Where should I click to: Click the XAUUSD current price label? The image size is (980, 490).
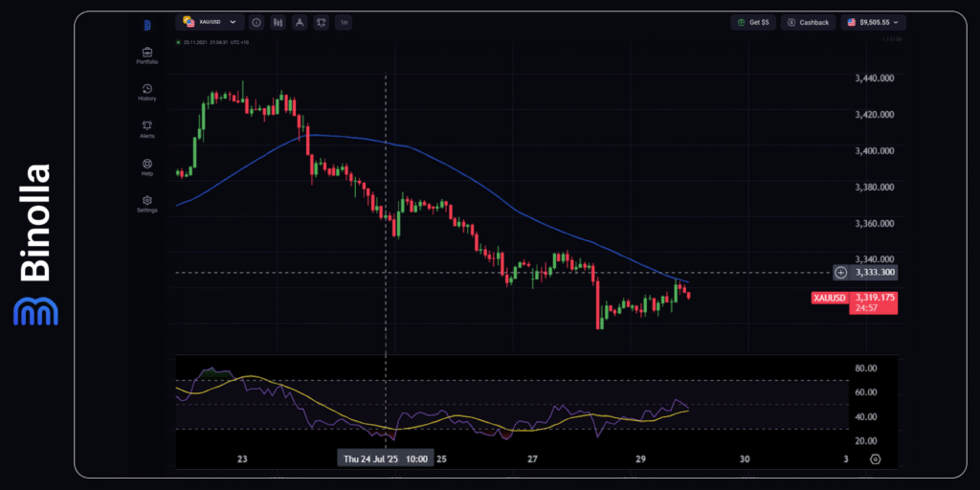829,298
